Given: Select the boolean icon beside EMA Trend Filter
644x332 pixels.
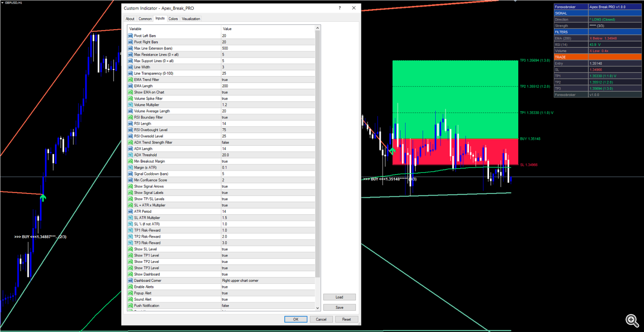Looking at the screenshot, I should pos(131,80).
